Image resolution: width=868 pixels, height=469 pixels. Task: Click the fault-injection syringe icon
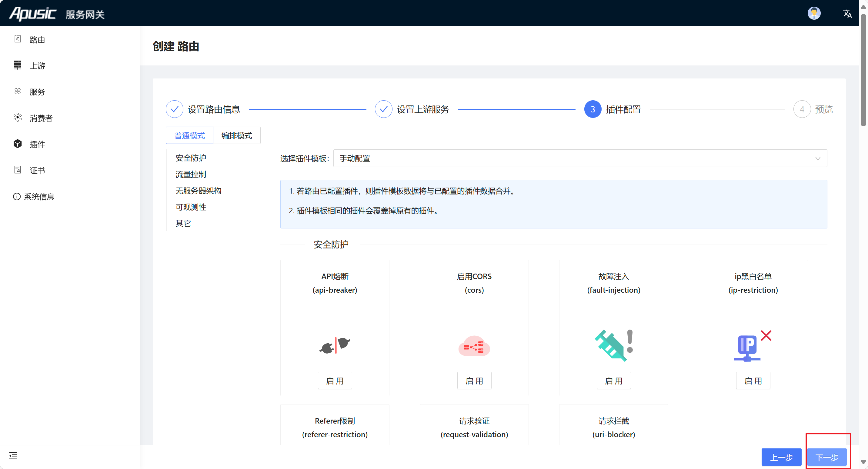(x=614, y=345)
